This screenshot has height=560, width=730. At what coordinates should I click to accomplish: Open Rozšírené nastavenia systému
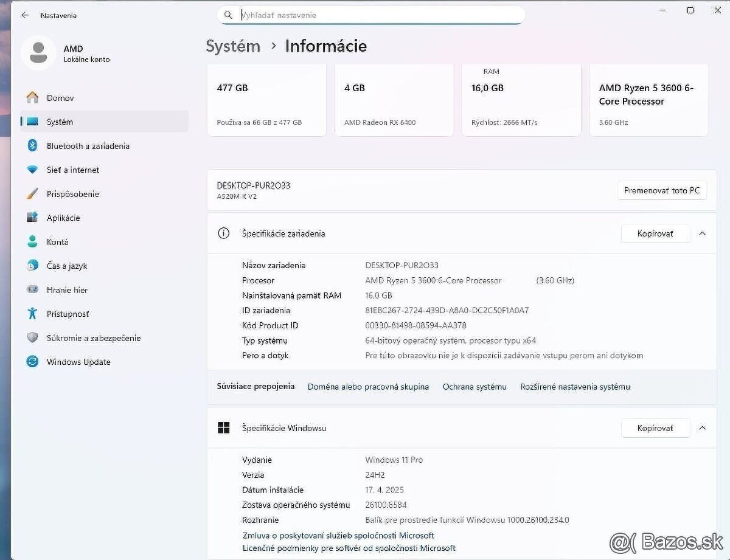(574, 387)
